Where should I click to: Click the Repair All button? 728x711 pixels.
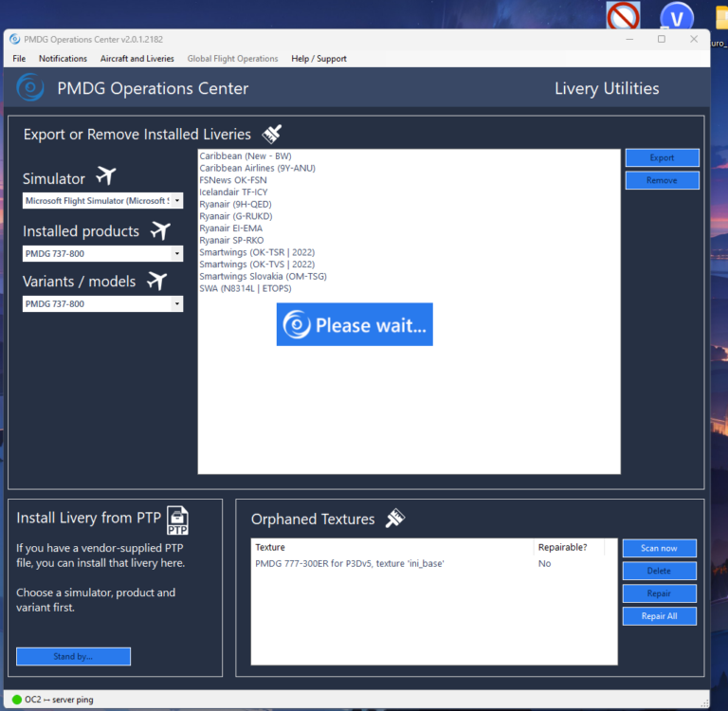(660, 616)
